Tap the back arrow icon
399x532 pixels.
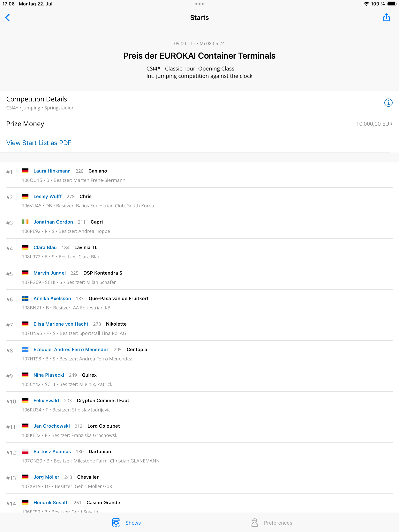[x=8, y=18]
